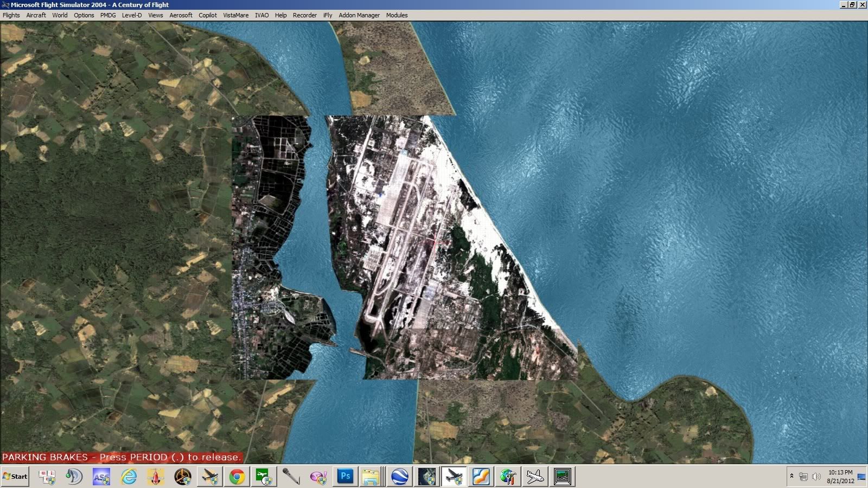The width and height of the screenshot is (868, 488).
Task: Open the Level-D menu
Action: (132, 15)
